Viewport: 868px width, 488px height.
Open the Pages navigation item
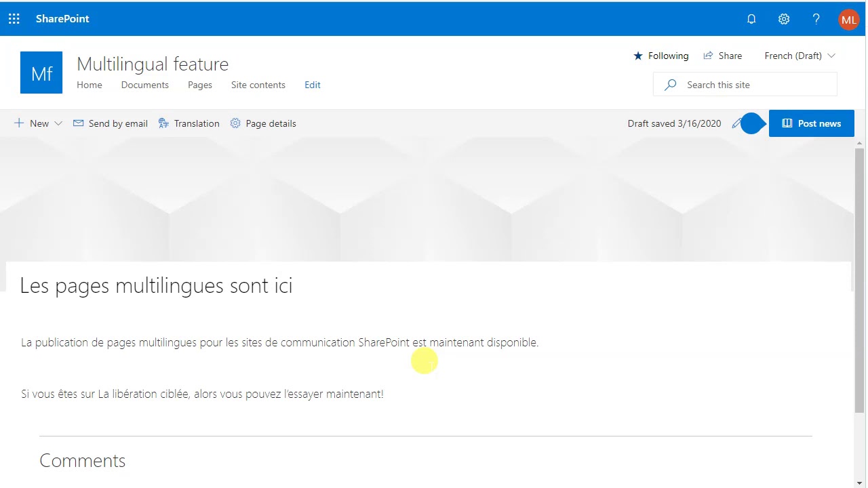(200, 85)
